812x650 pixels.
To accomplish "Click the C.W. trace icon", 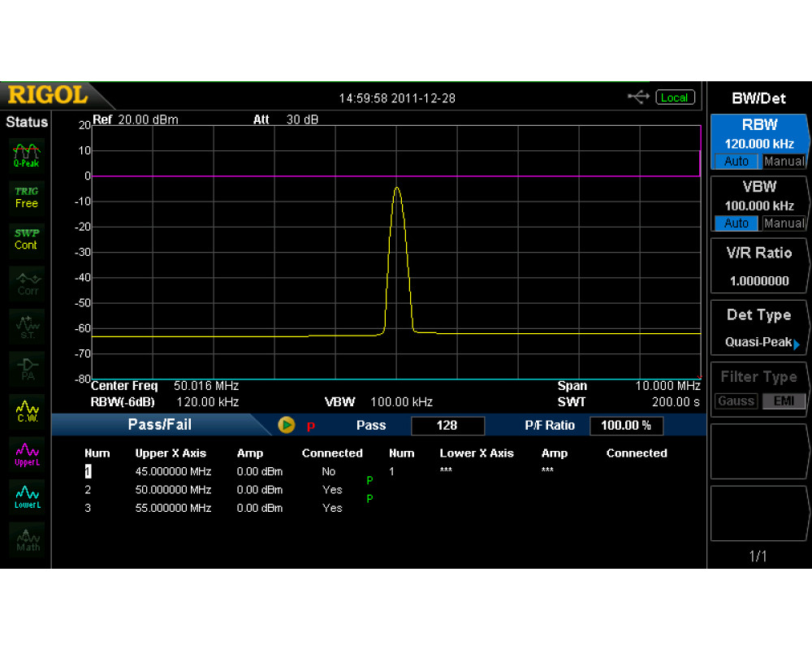I will click(x=27, y=409).
